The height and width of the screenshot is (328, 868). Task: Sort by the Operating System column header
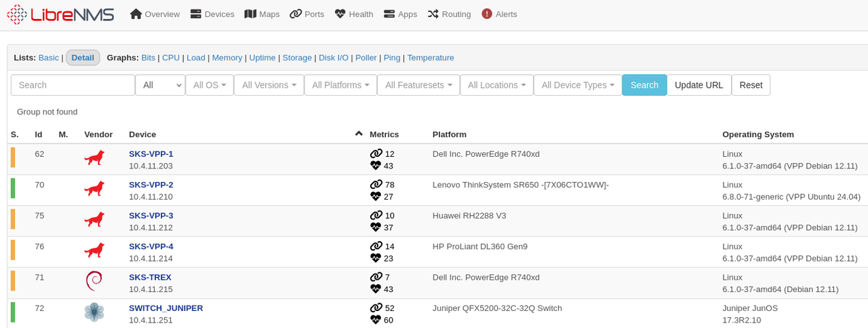click(758, 134)
